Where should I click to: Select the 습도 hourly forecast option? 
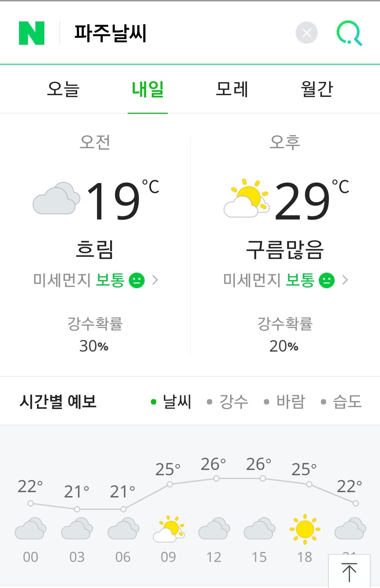pos(341,402)
